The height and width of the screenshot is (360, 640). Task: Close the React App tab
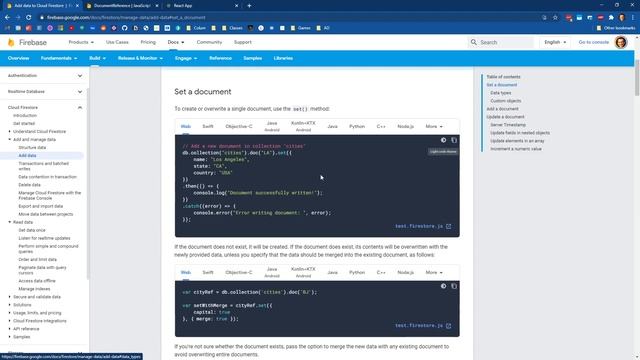tap(236, 6)
